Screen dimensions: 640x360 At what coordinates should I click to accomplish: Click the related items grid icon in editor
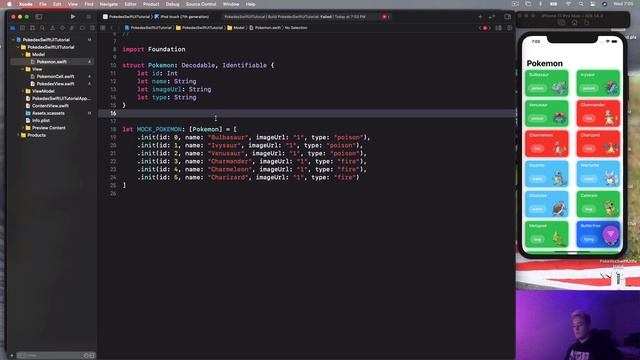103,28
